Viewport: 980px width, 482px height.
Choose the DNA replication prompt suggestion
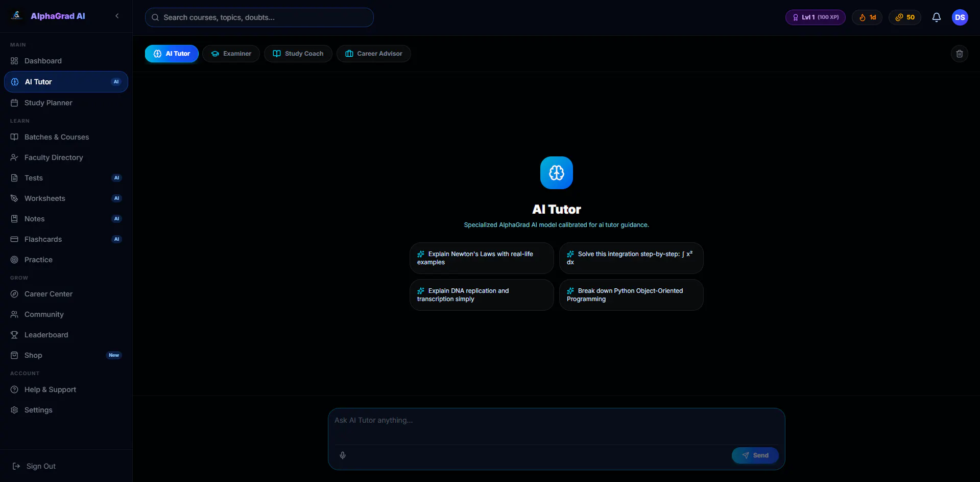[x=482, y=295]
